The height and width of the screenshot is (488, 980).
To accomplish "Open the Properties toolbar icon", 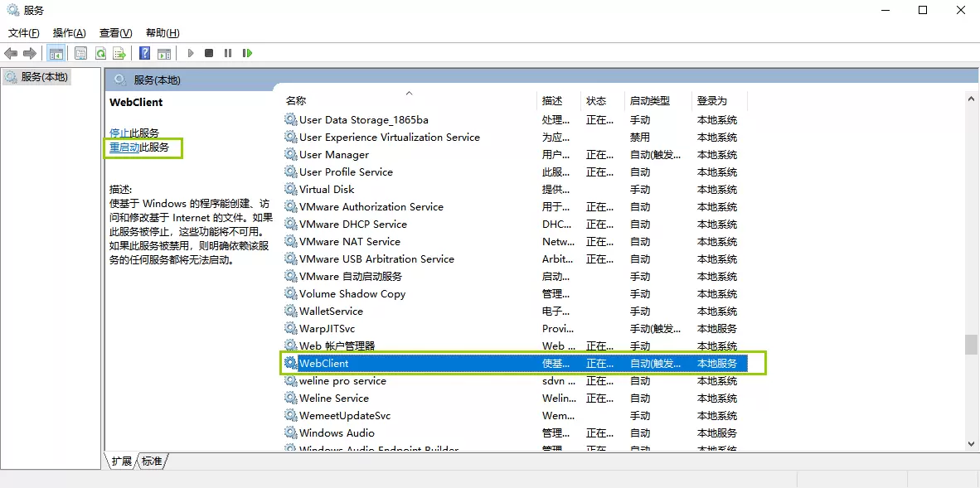I will point(80,54).
